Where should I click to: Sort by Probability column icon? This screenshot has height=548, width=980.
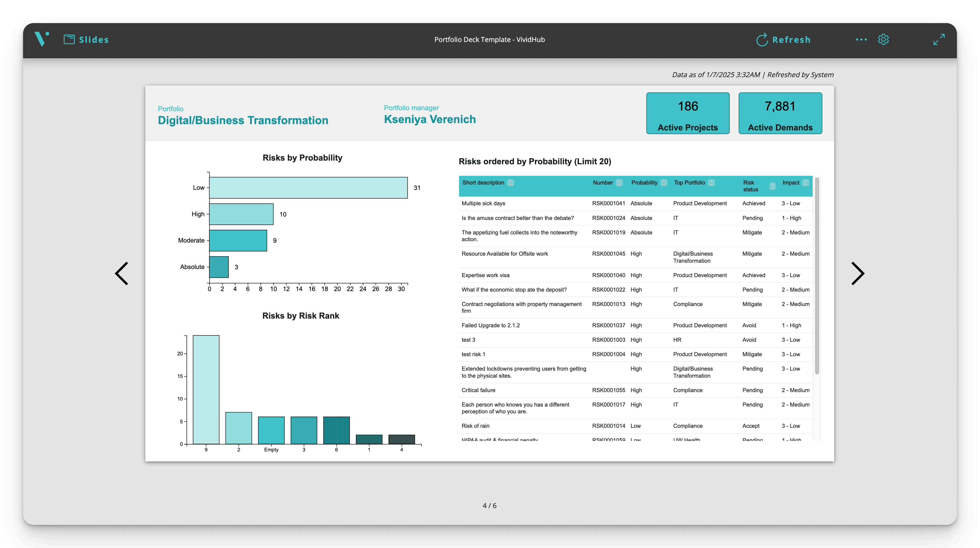(664, 183)
